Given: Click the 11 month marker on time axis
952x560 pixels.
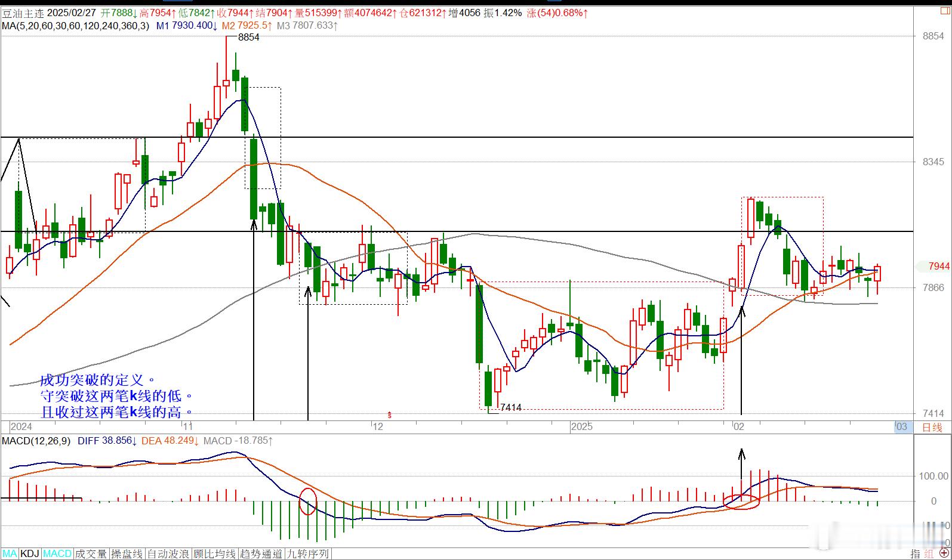Looking at the screenshot, I should tap(187, 426).
